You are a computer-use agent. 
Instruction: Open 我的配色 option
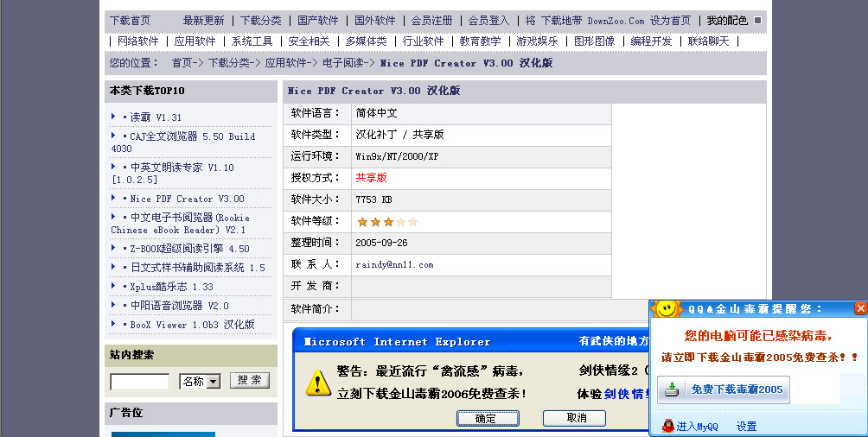point(727,21)
